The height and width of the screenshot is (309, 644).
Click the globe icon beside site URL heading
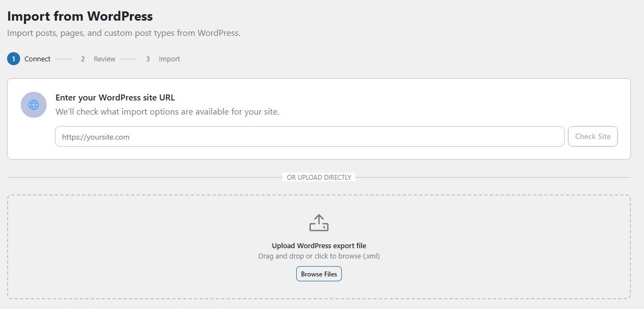(x=34, y=105)
